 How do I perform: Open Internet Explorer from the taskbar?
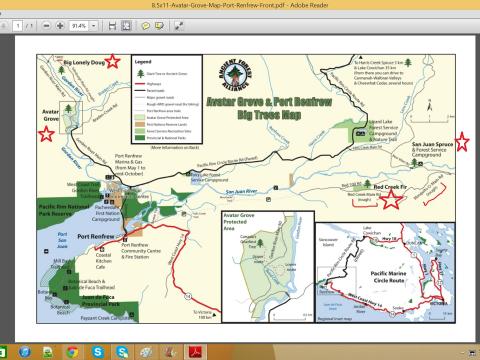point(25,352)
